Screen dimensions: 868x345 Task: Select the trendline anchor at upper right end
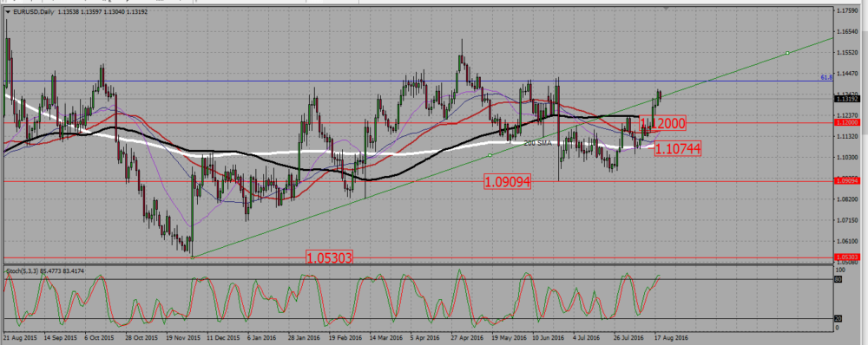[787, 53]
